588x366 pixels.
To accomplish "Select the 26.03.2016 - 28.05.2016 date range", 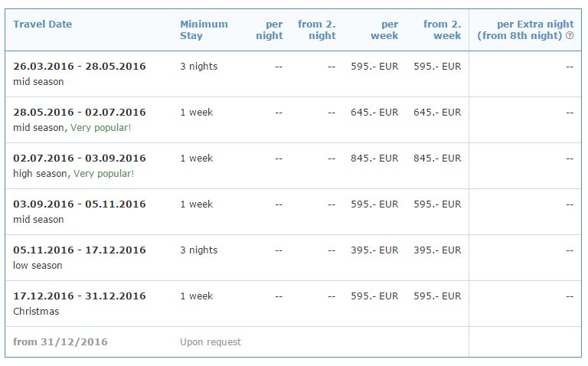I will tap(80, 67).
